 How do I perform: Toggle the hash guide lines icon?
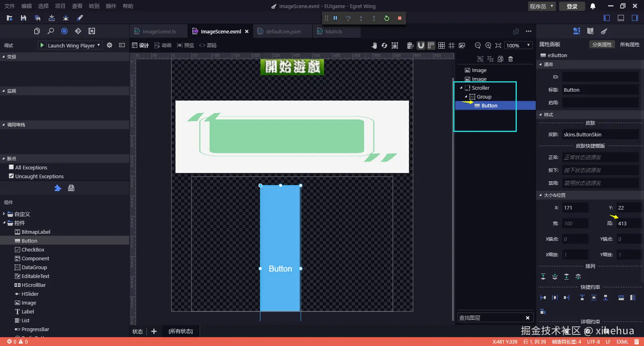coord(452,45)
